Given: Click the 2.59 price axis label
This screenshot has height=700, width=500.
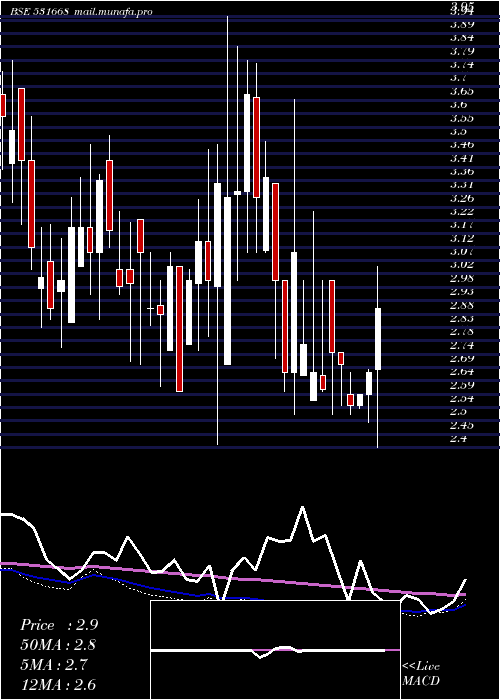Looking at the screenshot, I should click(x=462, y=385).
